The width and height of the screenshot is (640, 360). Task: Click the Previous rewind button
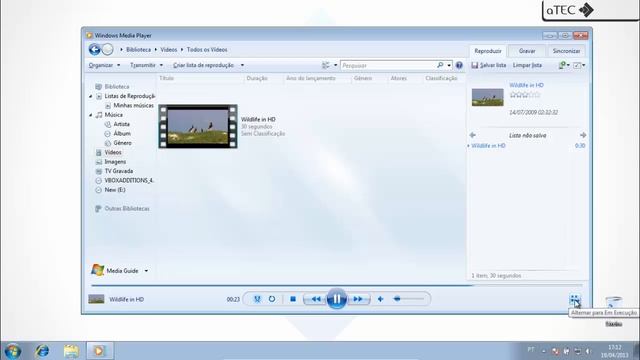[315, 299]
